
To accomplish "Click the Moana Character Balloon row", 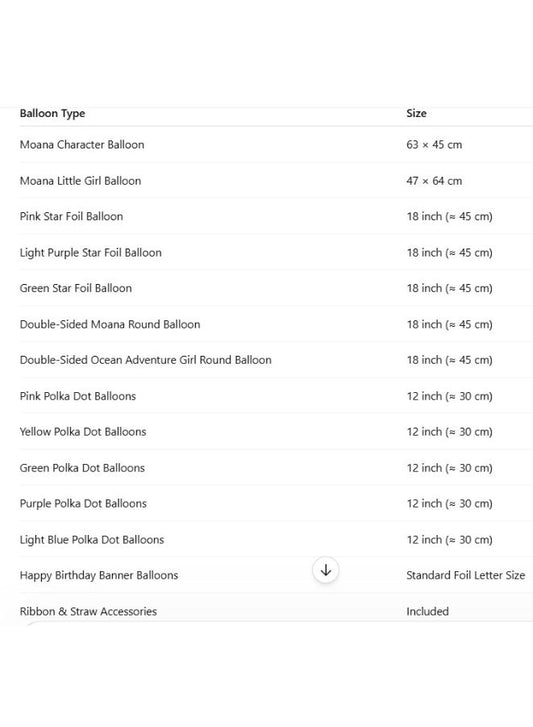I will (276, 145).
